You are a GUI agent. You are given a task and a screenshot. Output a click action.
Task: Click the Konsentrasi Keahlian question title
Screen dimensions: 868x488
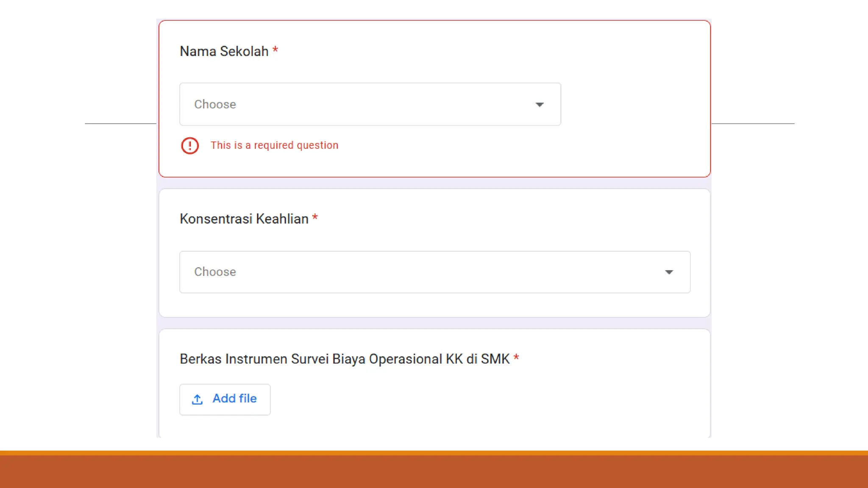(244, 219)
